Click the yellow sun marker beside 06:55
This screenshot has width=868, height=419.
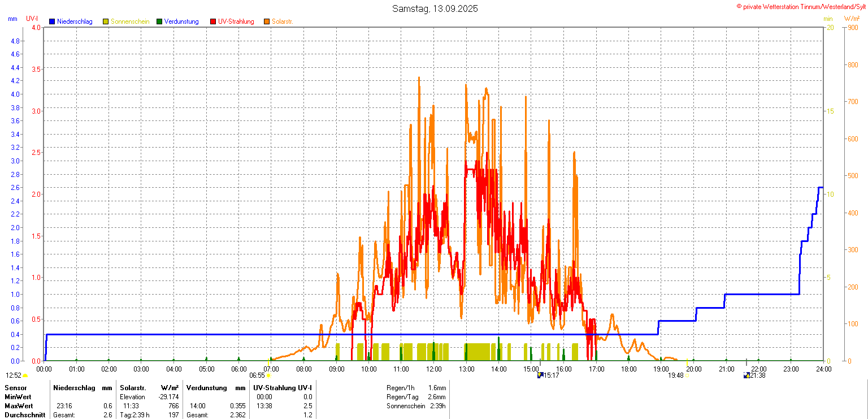click(x=268, y=375)
